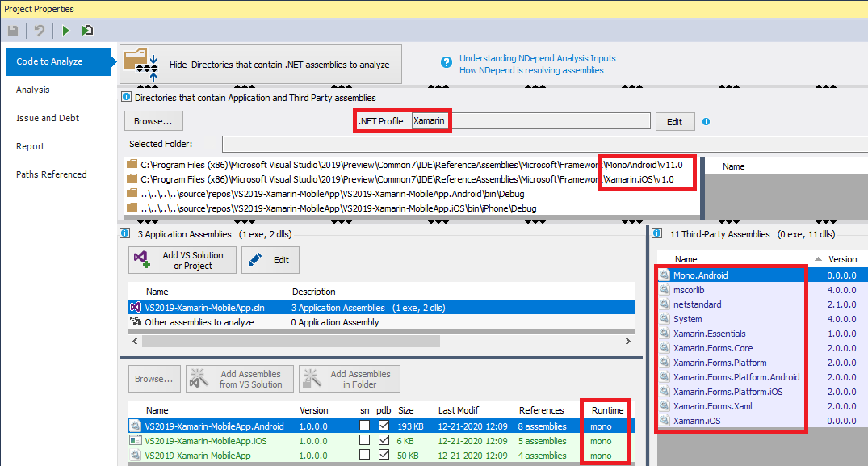Click the Xamarin.iOS assembly icon
The height and width of the screenshot is (466, 868).
(665, 421)
